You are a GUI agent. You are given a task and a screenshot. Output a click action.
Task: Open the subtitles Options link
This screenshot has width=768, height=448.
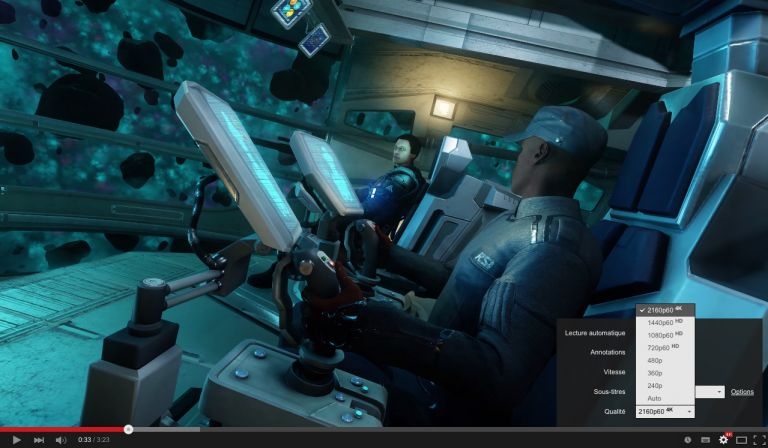tap(742, 392)
